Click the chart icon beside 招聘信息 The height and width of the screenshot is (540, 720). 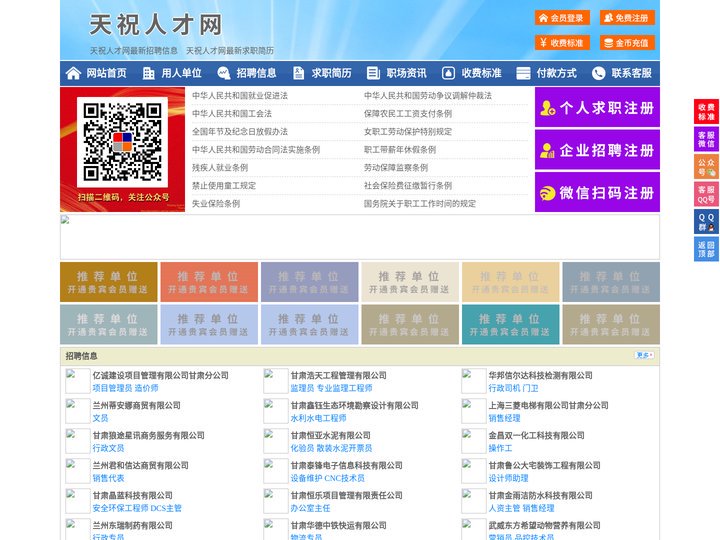tap(224, 73)
